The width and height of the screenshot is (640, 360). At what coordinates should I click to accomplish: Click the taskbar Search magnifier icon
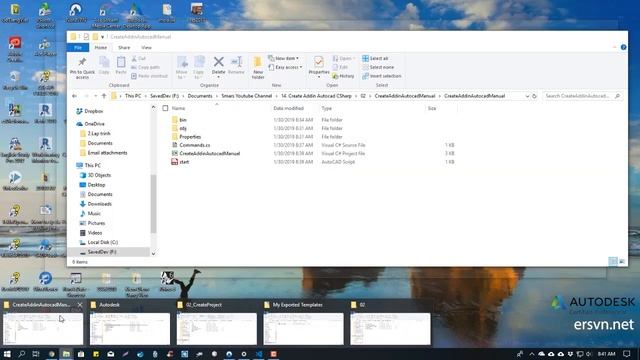(x=22, y=354)
